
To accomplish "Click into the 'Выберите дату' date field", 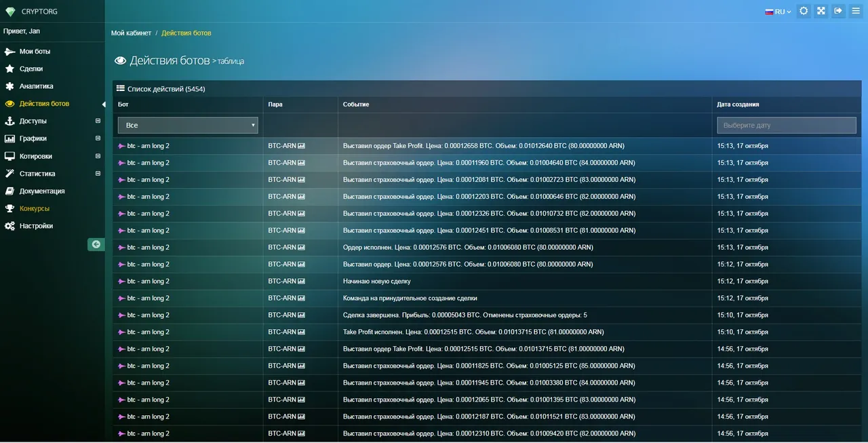I will click(x=787, y=125).
